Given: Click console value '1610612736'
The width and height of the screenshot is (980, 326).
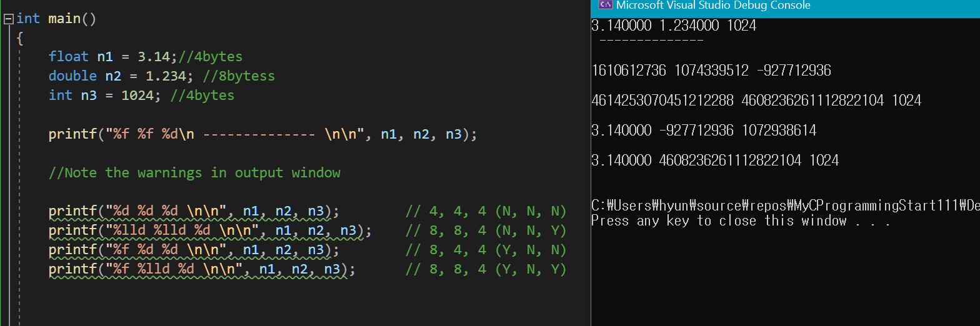Looking at the screenshot, I should [629, 71].
